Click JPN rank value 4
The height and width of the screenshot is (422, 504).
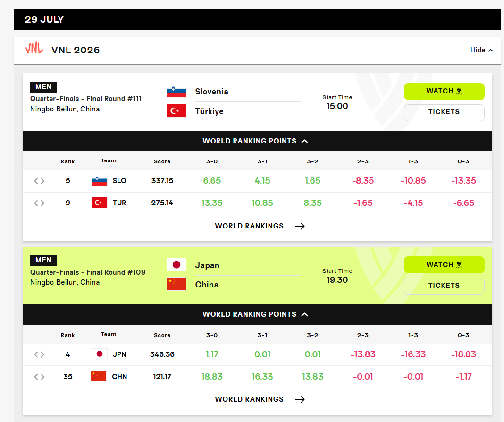coord(67,354)
